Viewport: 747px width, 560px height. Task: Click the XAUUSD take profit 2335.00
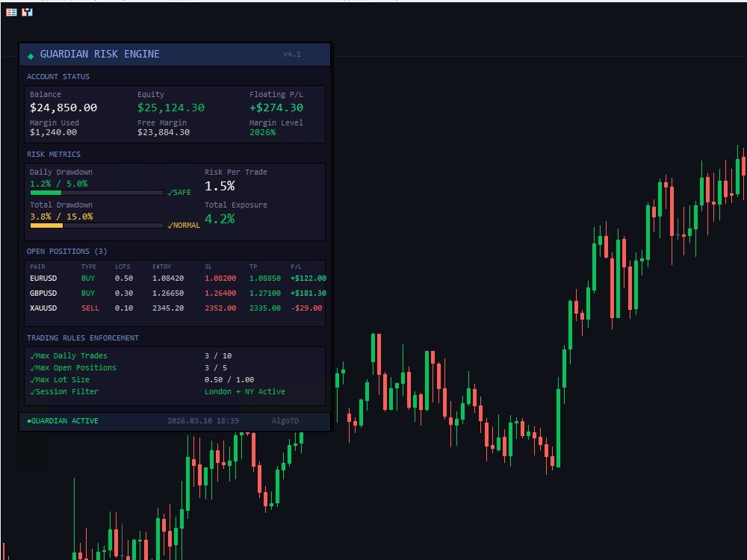pos(265,308)
